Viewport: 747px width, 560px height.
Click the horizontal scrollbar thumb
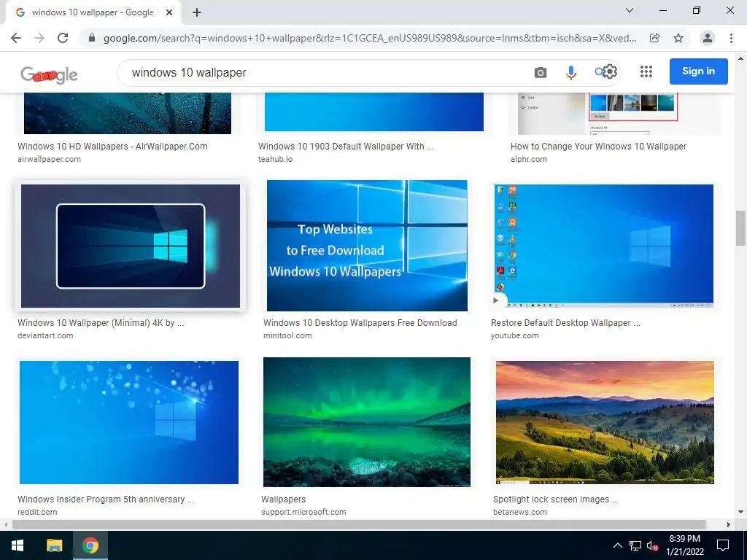[359, 524]
